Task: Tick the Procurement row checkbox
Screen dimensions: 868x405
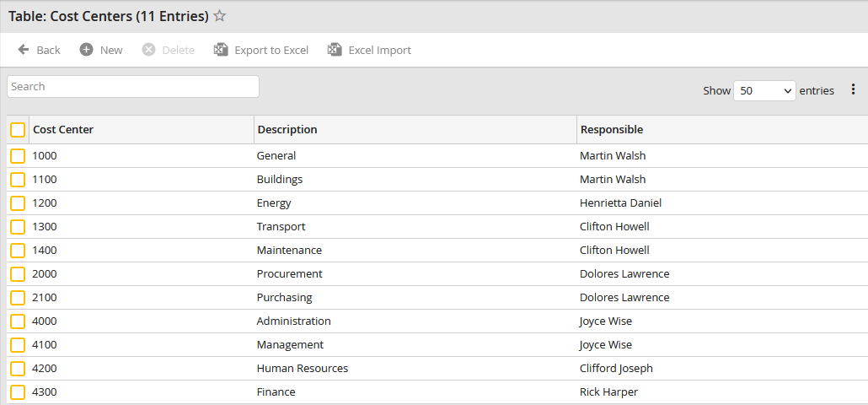Action: point(18,273)
